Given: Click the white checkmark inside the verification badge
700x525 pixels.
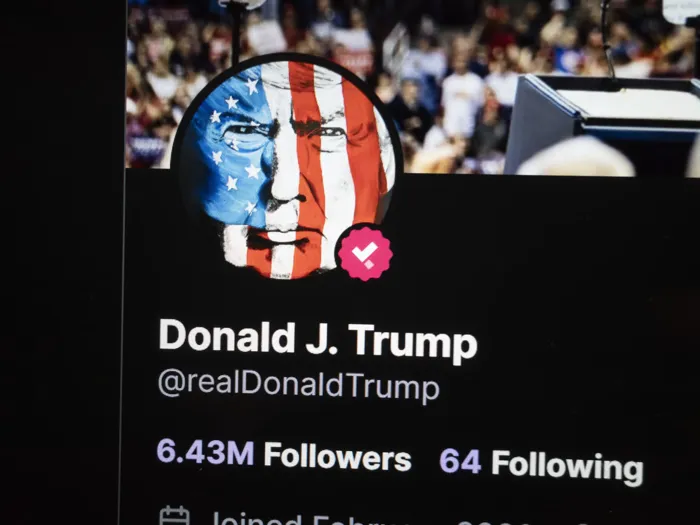Looking at the screenshot, I should [x=364, y=254].
